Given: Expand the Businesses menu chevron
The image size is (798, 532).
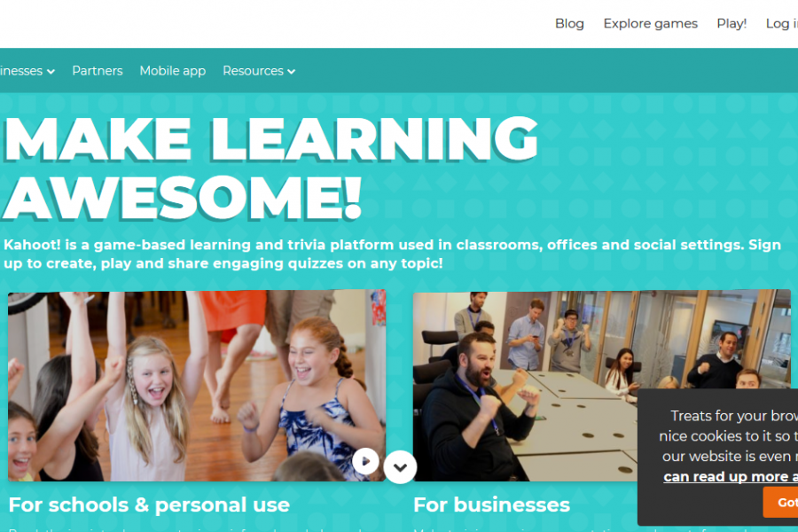Looking at the screenshot, I should 51,72.
